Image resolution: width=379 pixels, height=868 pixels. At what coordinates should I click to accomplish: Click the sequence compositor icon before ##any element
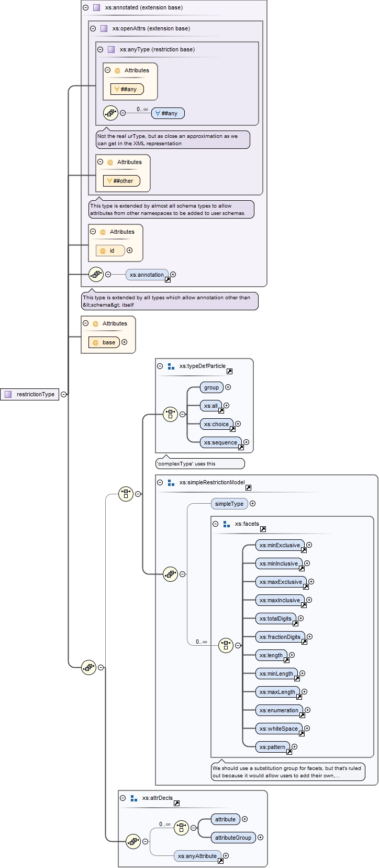pyautogui.click(x=111, y=113)
